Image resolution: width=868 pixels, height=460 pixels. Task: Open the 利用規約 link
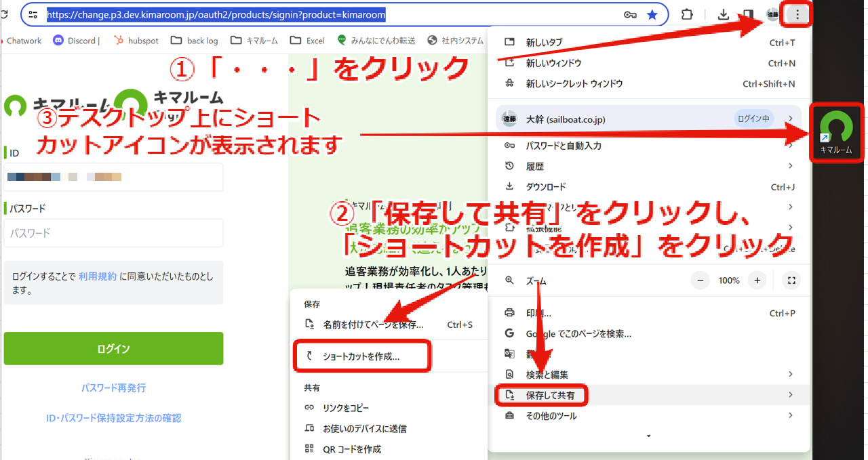tap(98, 276)
